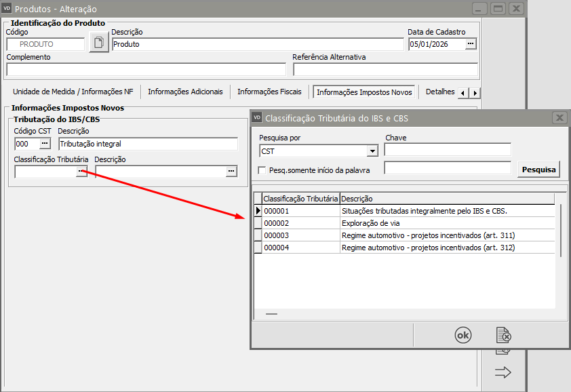This screenshot has width=571, height=392.
Task: Click the cancel document icon beside OK
Action: coord(503,335)
